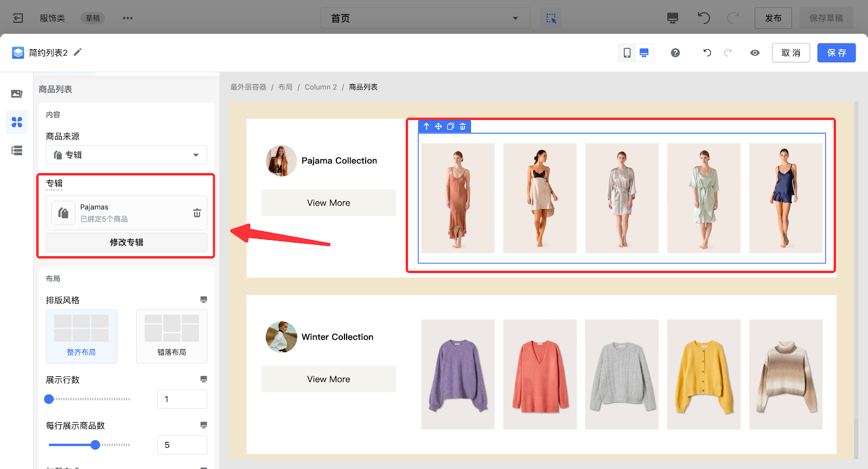Click the 修改专辑 button
This screenshot has width=868, height=469.
126,243
